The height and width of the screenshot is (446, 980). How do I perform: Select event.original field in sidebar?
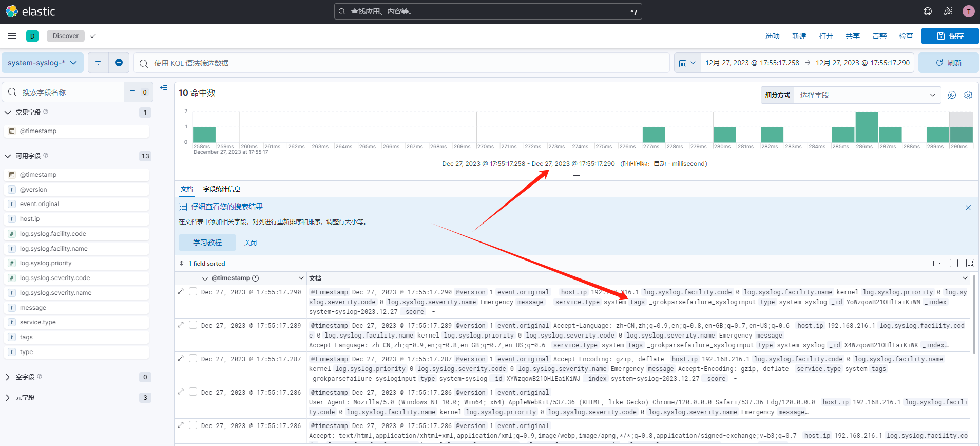[76, 204]
